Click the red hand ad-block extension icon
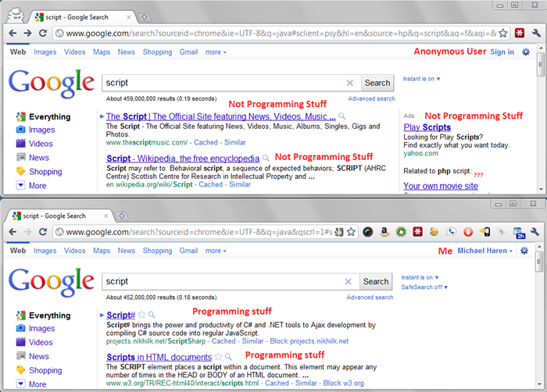Viewport: 547px width, 392px height. point(468,232)
